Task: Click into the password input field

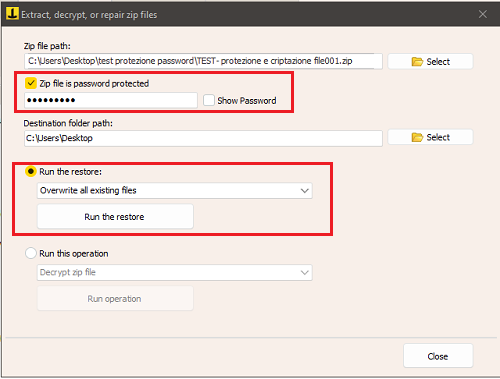Action: point(111,100)
